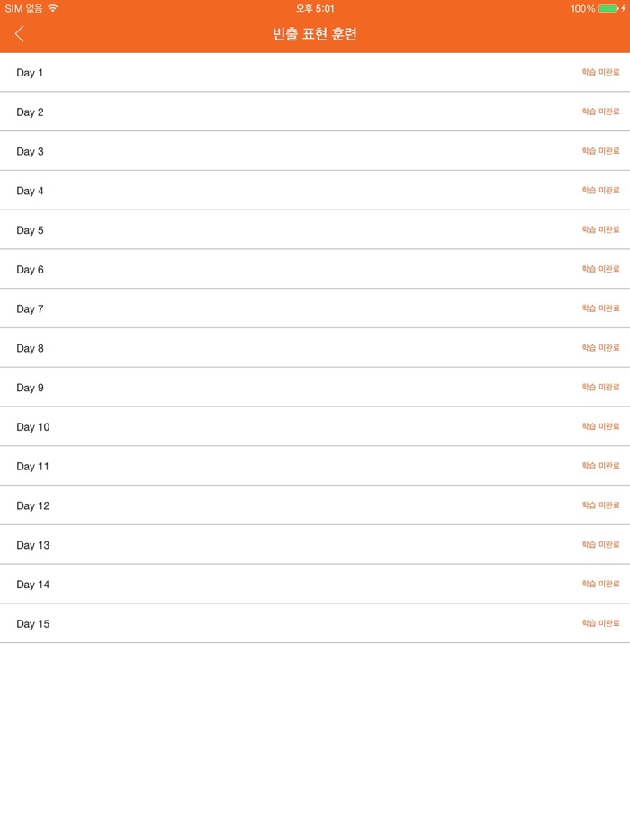Viewport: 630px width, 840px height.
Task: Tap the 오후 5:01 clock in status bar
Action: coord(315,9)
